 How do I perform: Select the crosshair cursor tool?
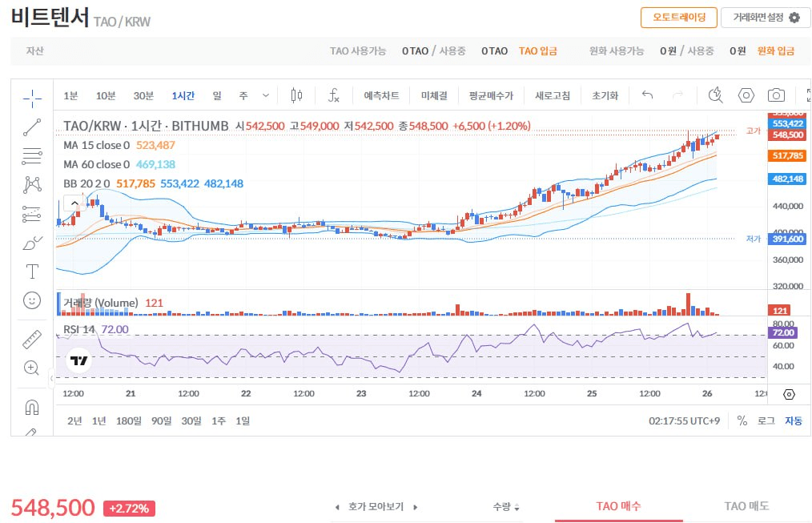pyautogui.click(x=32, y=98)
